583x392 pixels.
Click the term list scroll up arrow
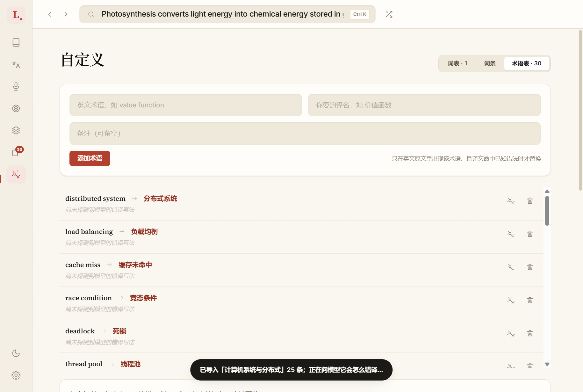click(x=547, y=191)
